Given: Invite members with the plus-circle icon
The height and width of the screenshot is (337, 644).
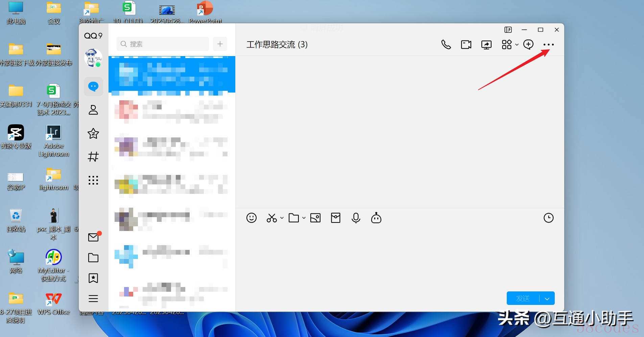Looking at the screenshot, I should (528, 44).
